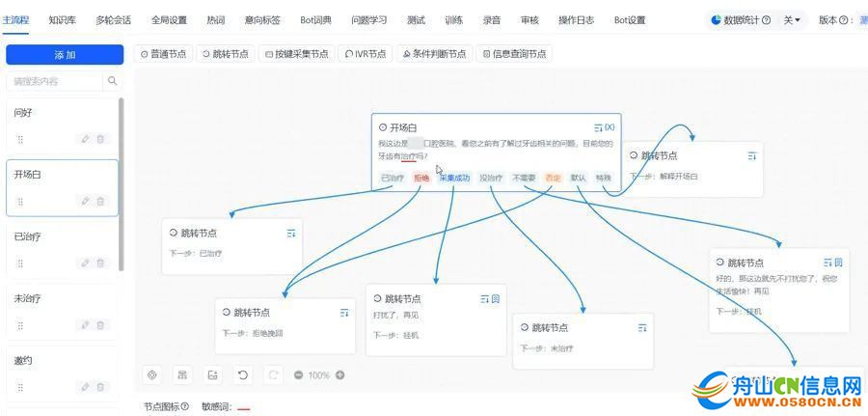
Task: Click the edit pencil icon on 问好 item
Action: [85, 139]
